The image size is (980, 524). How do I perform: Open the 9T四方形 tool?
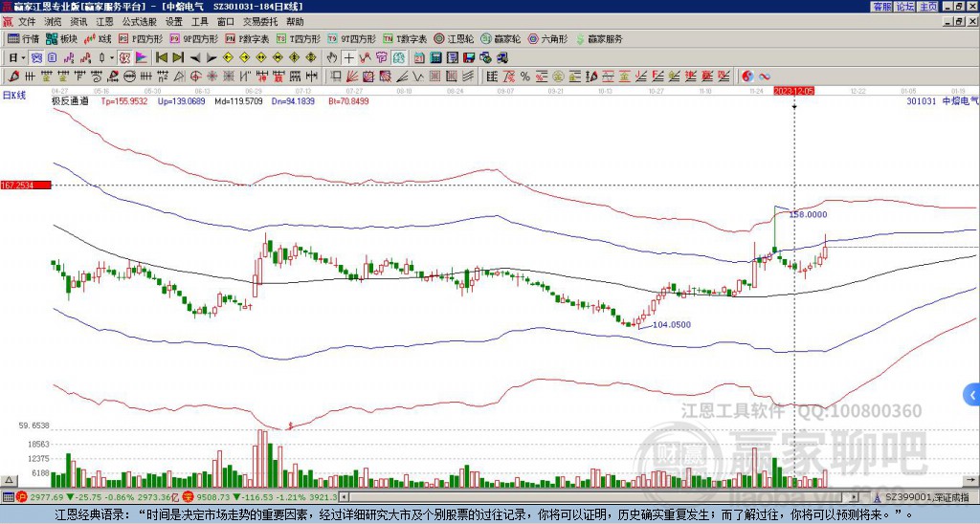click(352, 38)
